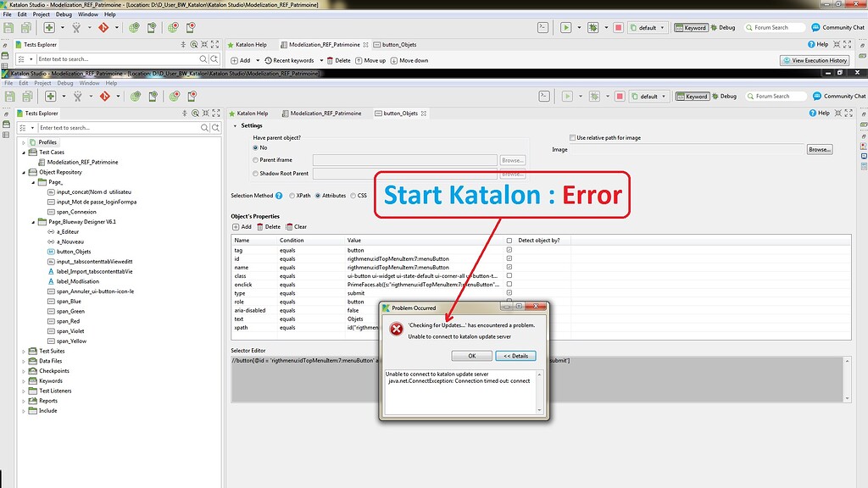Select a_Nouveau object in the tree
The height and width of the screenshot is (488, 868).
coord(70,241)
